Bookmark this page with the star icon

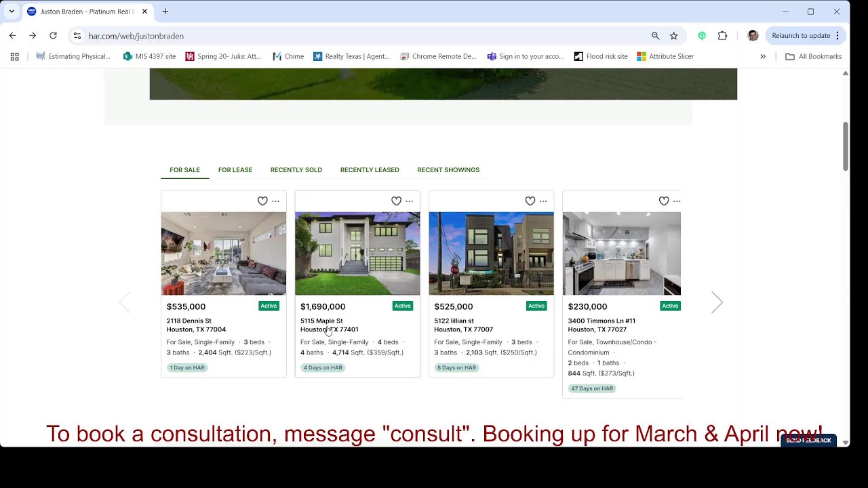click(x=673, y=36)
